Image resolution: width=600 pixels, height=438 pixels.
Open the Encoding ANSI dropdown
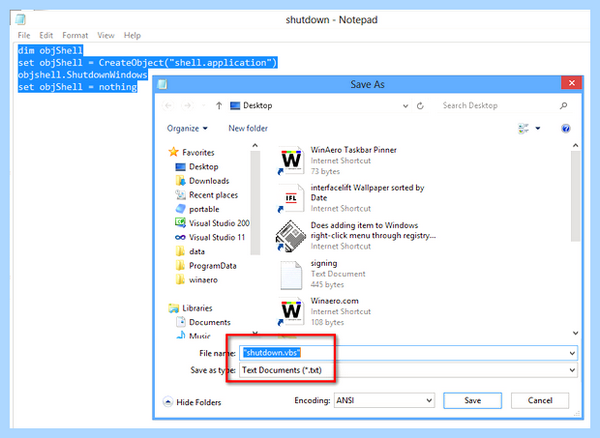pos(384,401)
